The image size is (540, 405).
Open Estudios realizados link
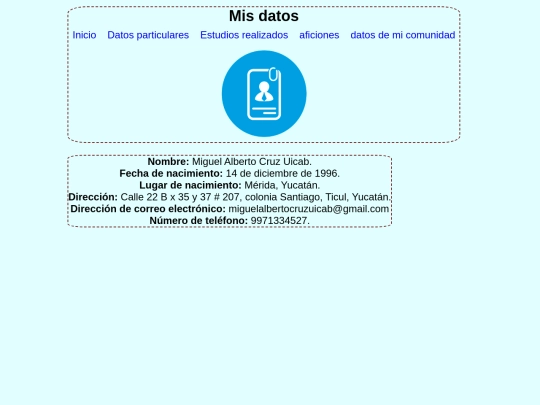(x=244, y=35)
